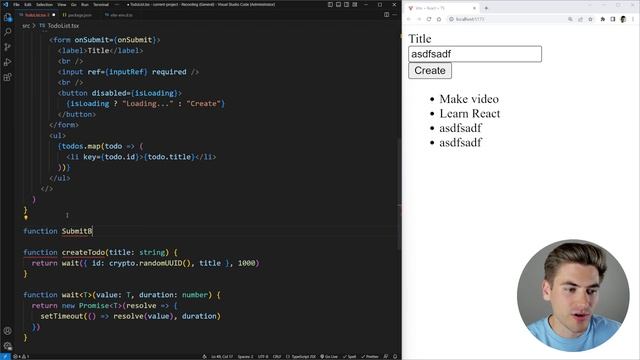Open a new browser tab
The height and width of the screenshot is (360, 640).
[x=486, y=8]
